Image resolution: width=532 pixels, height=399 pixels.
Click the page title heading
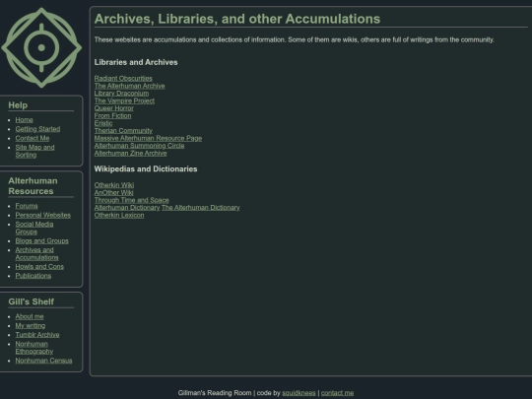point(237,19)
